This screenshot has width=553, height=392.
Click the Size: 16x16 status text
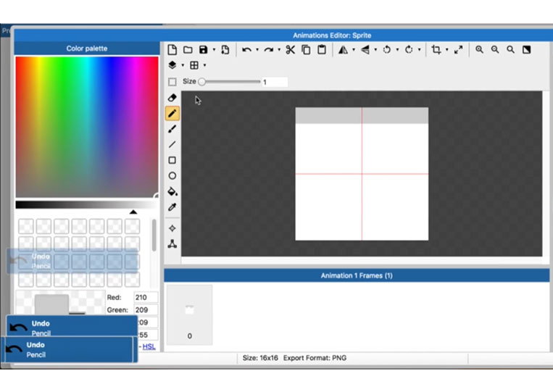click(260, 358)
